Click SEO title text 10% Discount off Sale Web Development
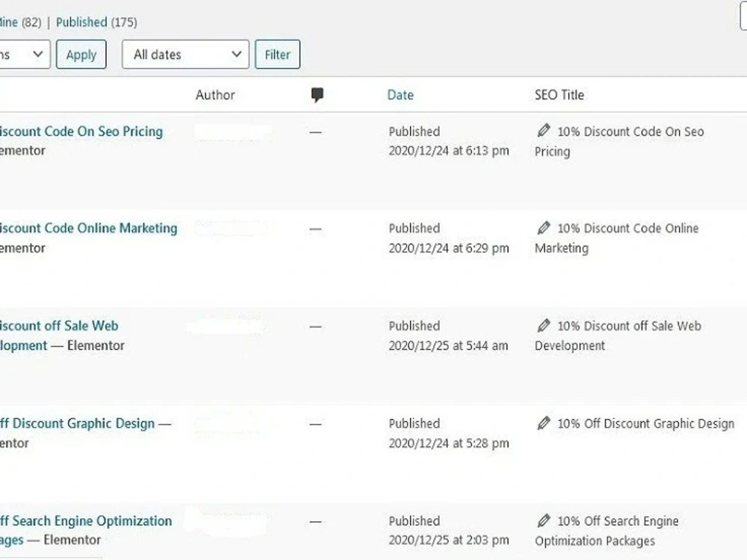Viewport: 747px width, 560px height. click(x=618, y=335)
